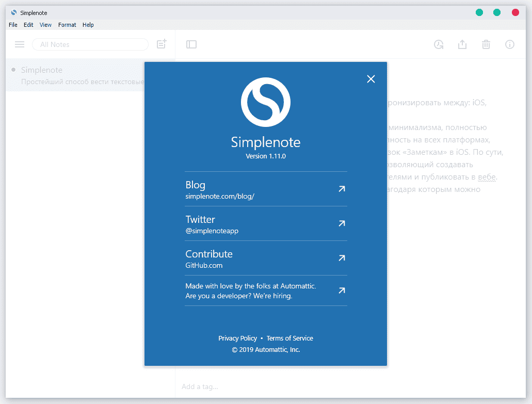
Task: Create a new note with the plus icon
Action: [x=162, y=44]
